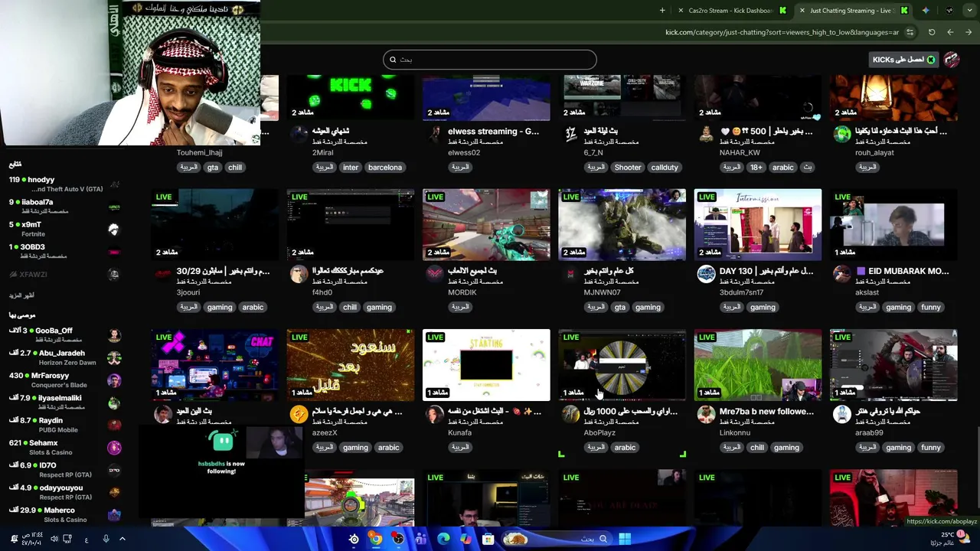Expand the show more followed channels link
This screenshot has width=980, height=551.
coord(21,295)
